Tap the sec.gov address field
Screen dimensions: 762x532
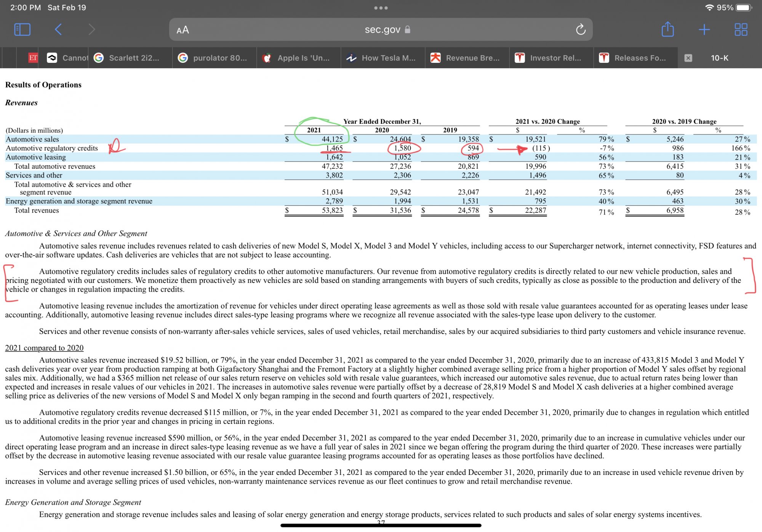[381, 30]
